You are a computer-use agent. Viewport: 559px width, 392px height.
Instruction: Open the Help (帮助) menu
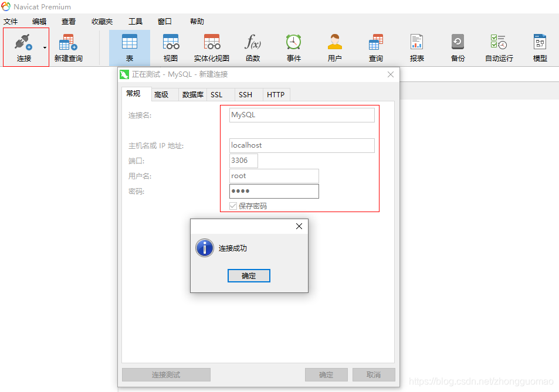(197, 21)
